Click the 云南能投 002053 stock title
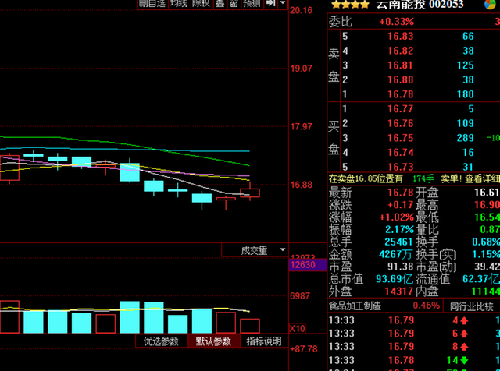This screenshot has height=371, width=500. 420,4
